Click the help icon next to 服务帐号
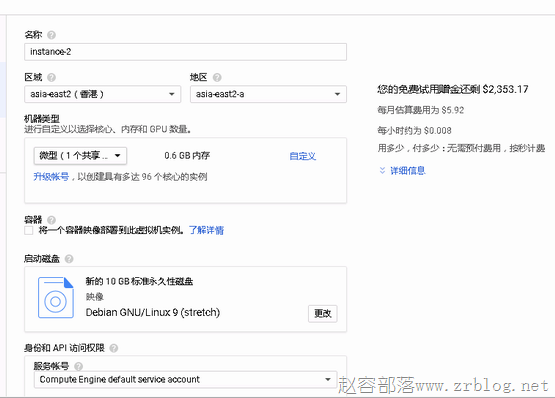 [x=79, y=366]
